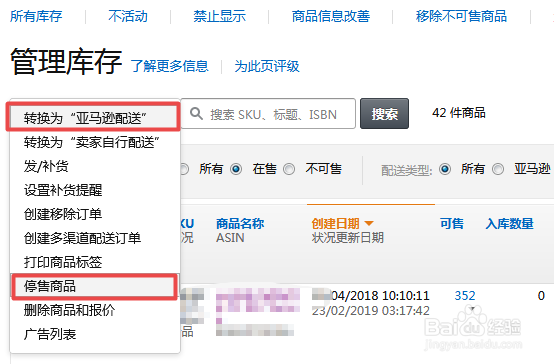Viewport: 554px width, 364px height.
Task: Open the 所有库存 tab
Action: (36, 16)
